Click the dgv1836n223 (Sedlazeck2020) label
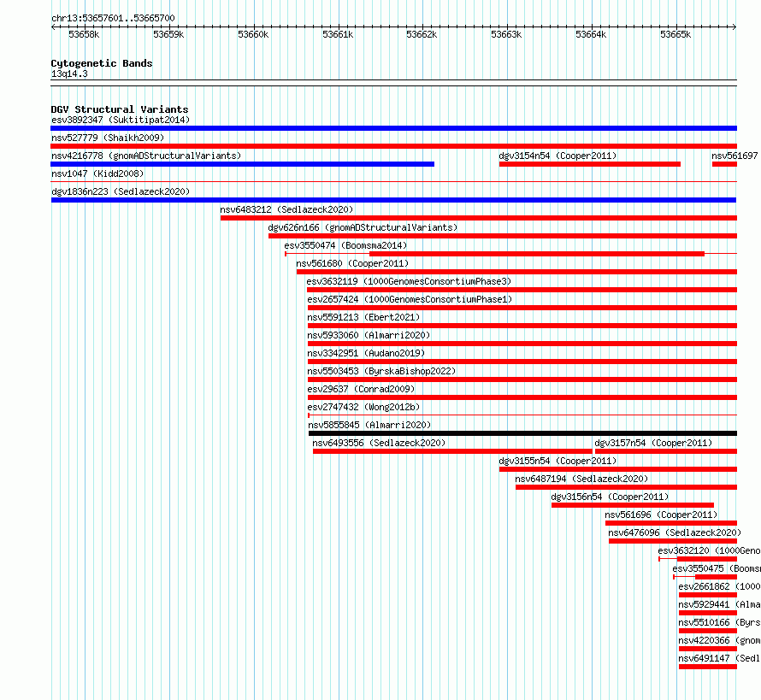 click(x=121, y=191)
